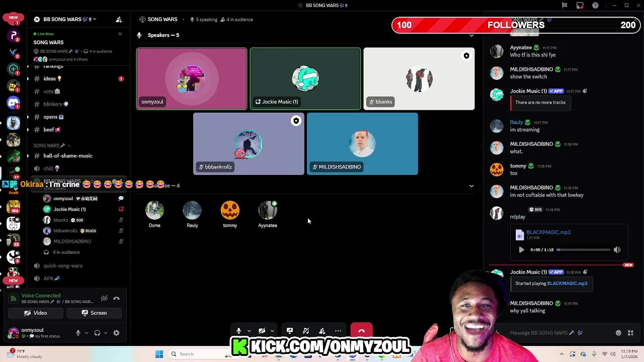Screen dimensions: 644x362
Task: Open BLACKMAGIC.mp3 link in Jockie Music message
Action: (567, 284)
